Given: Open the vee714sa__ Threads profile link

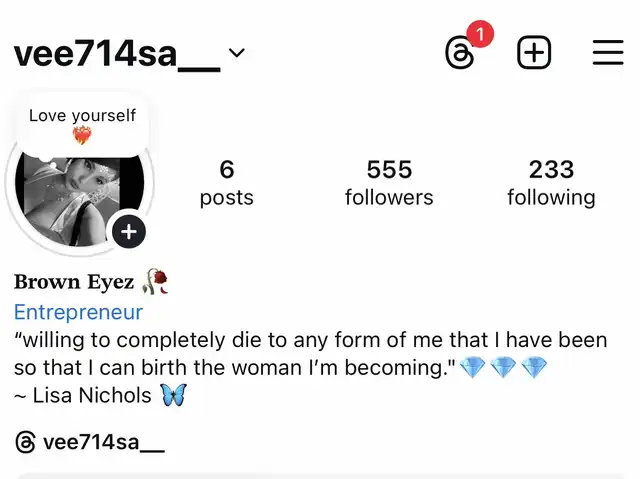Looking at the screenshot, I should [104, 443].
